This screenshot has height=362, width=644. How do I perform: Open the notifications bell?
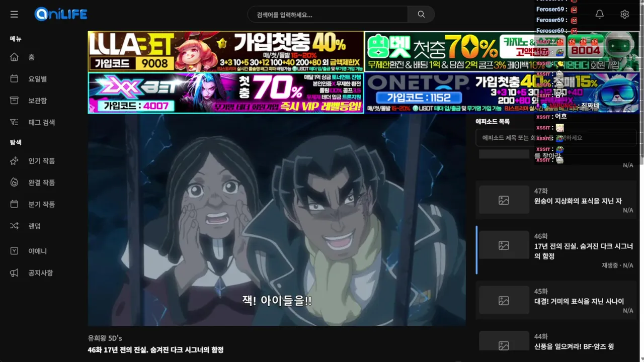point(599,14)
